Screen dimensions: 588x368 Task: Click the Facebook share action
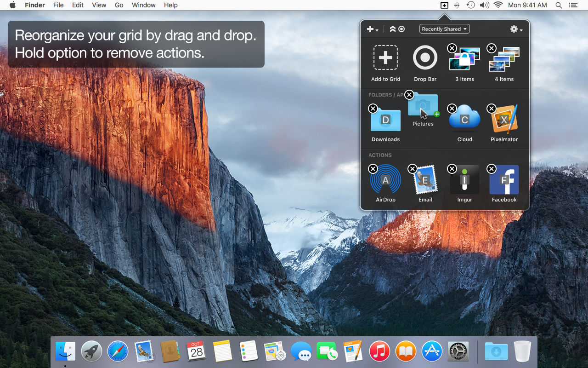(x=504, y=179)
